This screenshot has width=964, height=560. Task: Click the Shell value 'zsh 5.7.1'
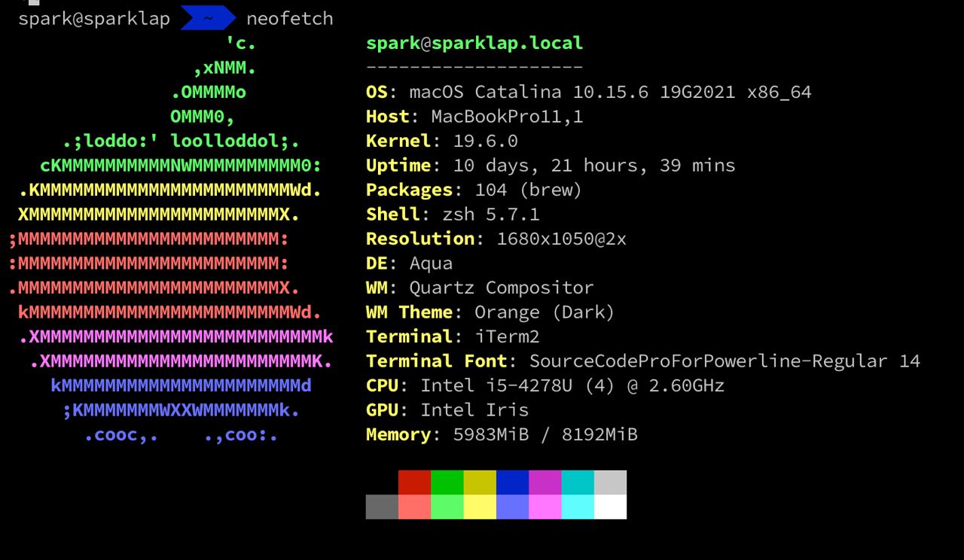coord(491,215)
